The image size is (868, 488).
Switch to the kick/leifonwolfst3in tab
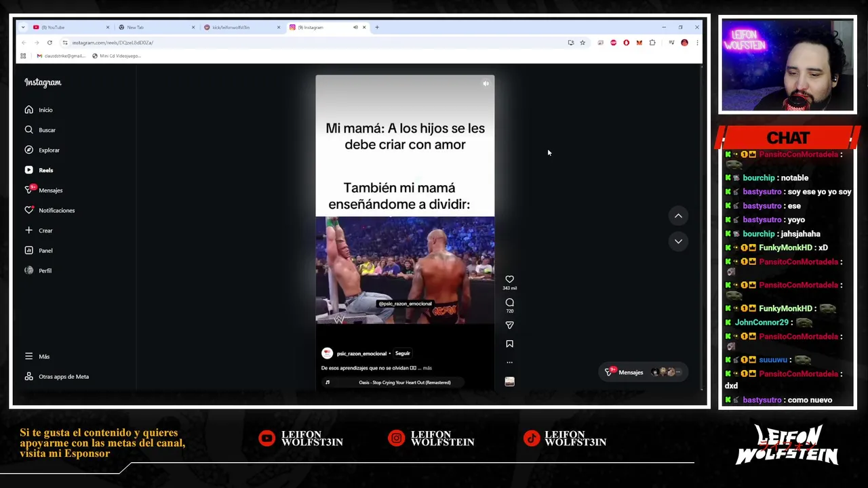241,27
